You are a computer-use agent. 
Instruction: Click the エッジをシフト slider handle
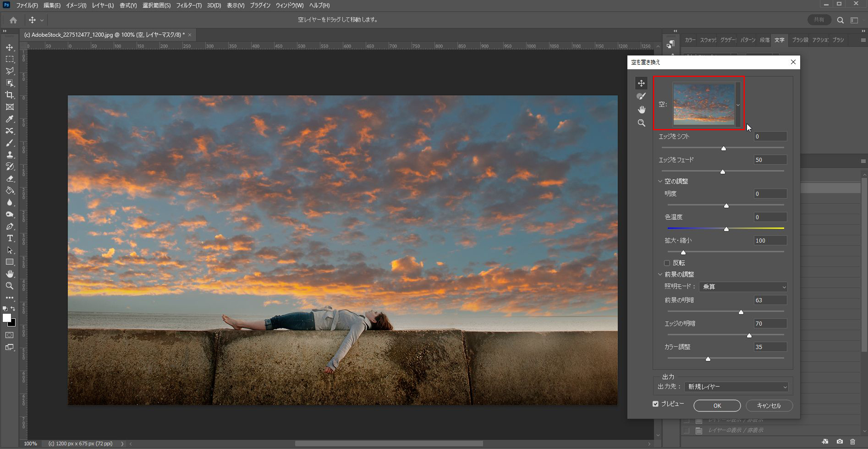click(724, 148)
